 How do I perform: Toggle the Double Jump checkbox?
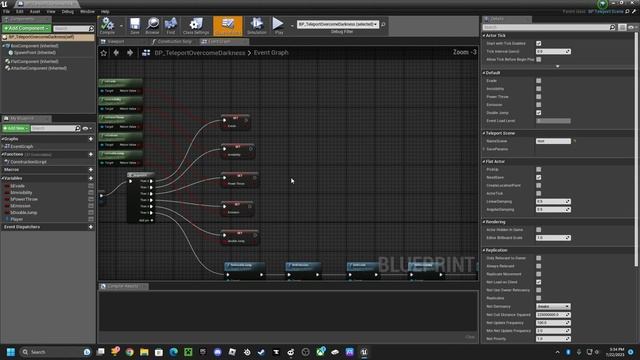tap(539, 113)
